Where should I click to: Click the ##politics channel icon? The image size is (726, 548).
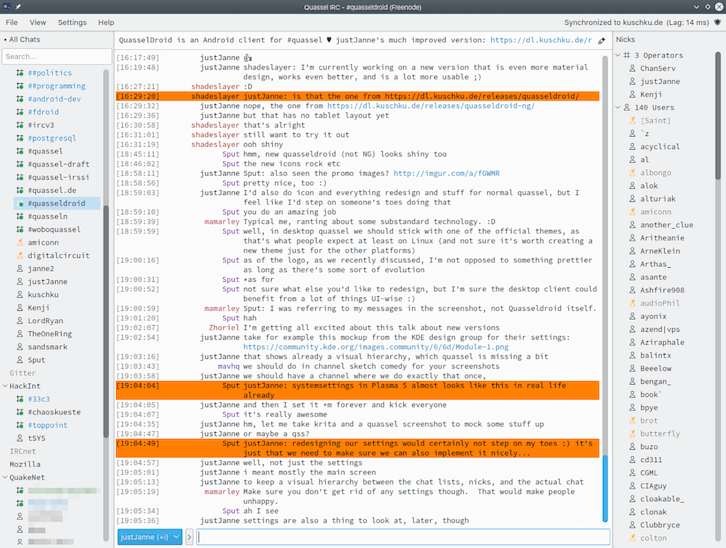pyautogui.click(x=20, y=73)
